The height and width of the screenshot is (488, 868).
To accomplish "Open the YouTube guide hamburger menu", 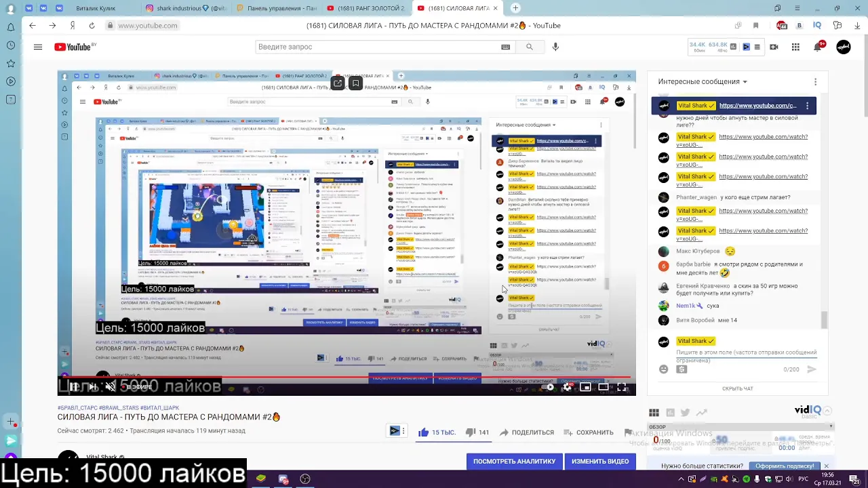I will [x=38, y=47].
